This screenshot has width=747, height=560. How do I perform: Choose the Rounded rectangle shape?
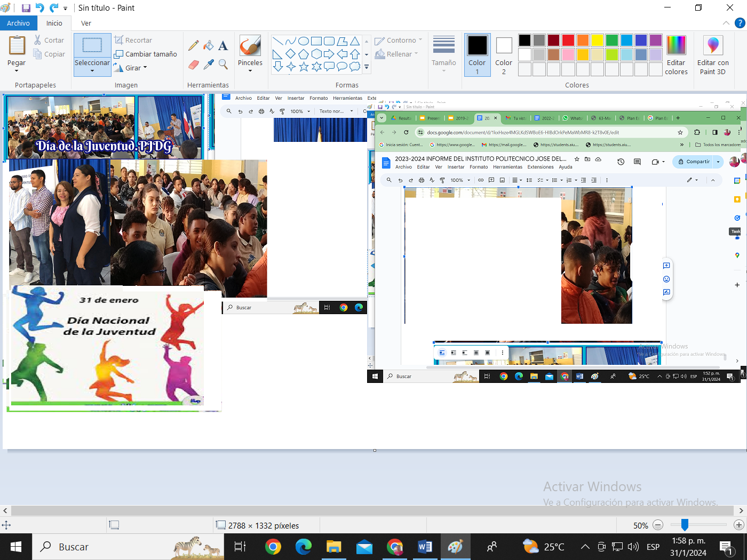(329, 41)
